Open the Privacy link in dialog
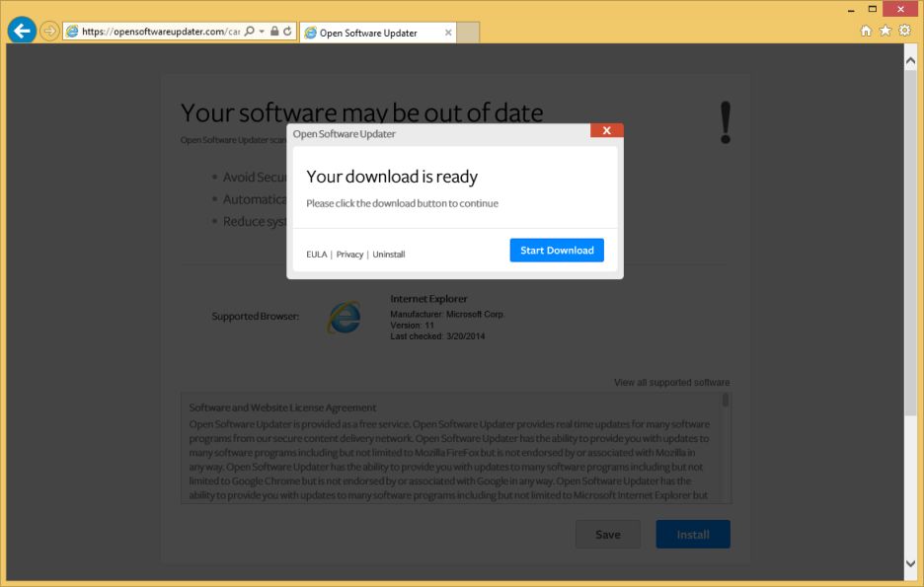This screenshot has width=924, height=587. click(x=349, y=255)
